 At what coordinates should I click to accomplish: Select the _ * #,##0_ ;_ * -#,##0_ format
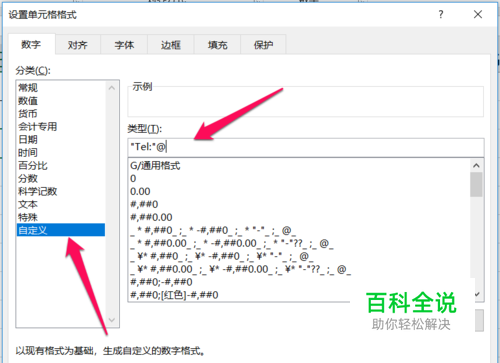tap(299, 230)
